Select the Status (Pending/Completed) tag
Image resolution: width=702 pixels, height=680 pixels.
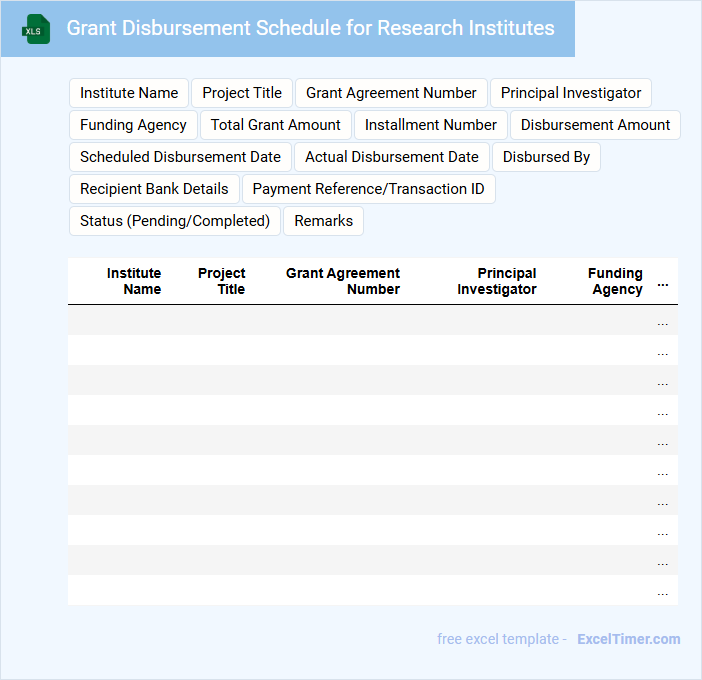175,221
